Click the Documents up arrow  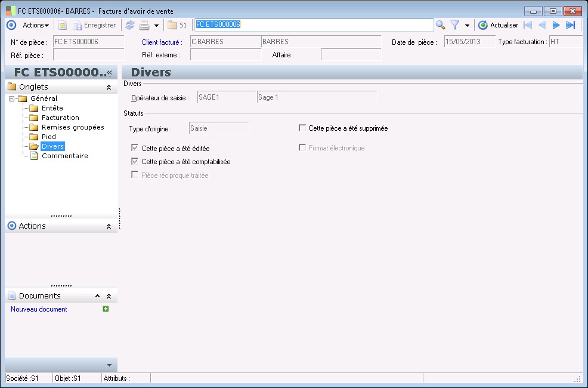pos(97,295)
